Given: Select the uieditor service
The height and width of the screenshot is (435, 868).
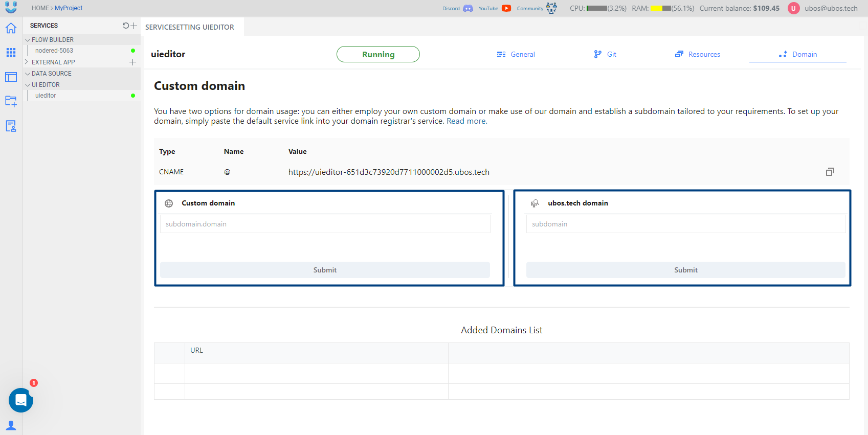Looking at the screenshot, I should point(46,96).
